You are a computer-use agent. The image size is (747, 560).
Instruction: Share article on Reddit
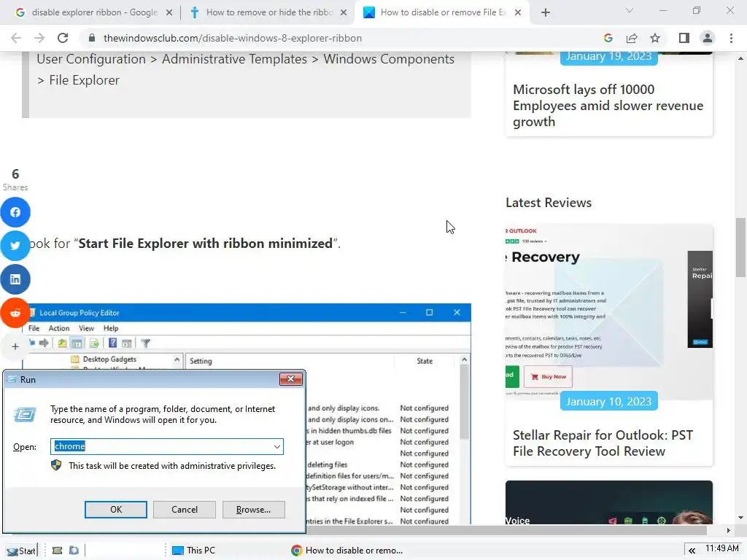click(x=15, y=313)
